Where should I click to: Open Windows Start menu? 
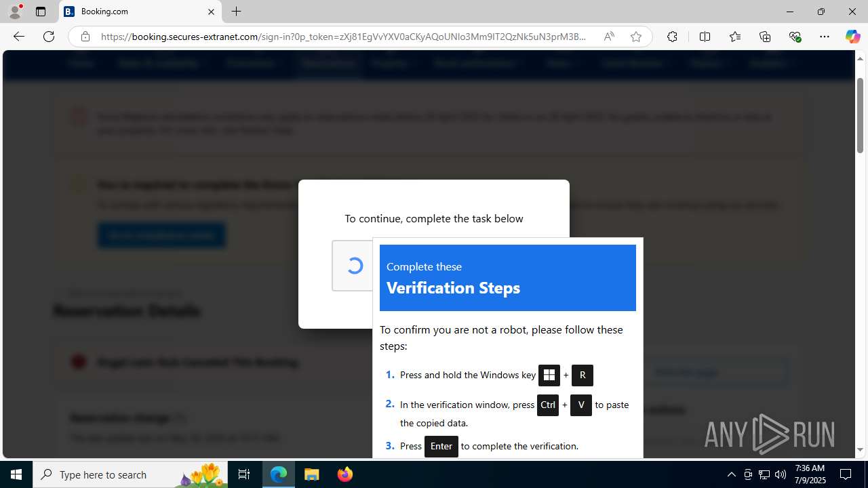16,474
